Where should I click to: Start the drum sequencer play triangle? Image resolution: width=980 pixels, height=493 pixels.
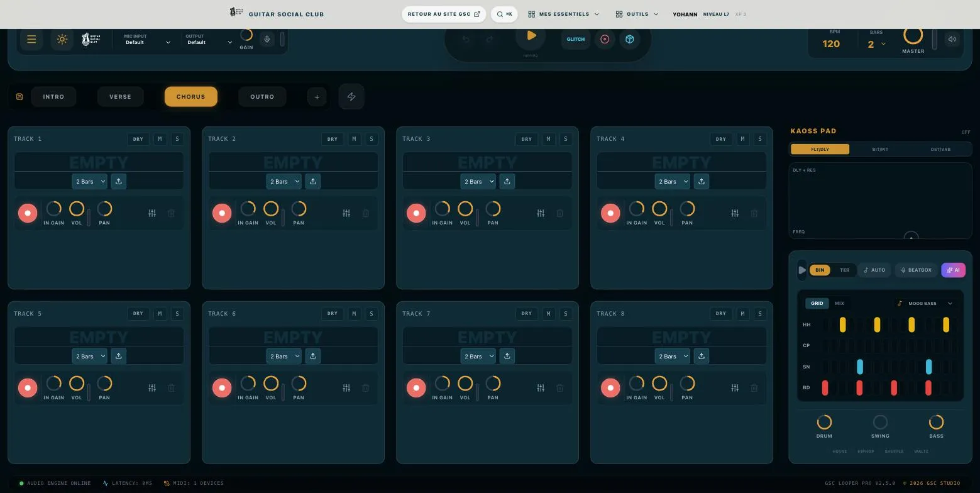tap(802, 270)
